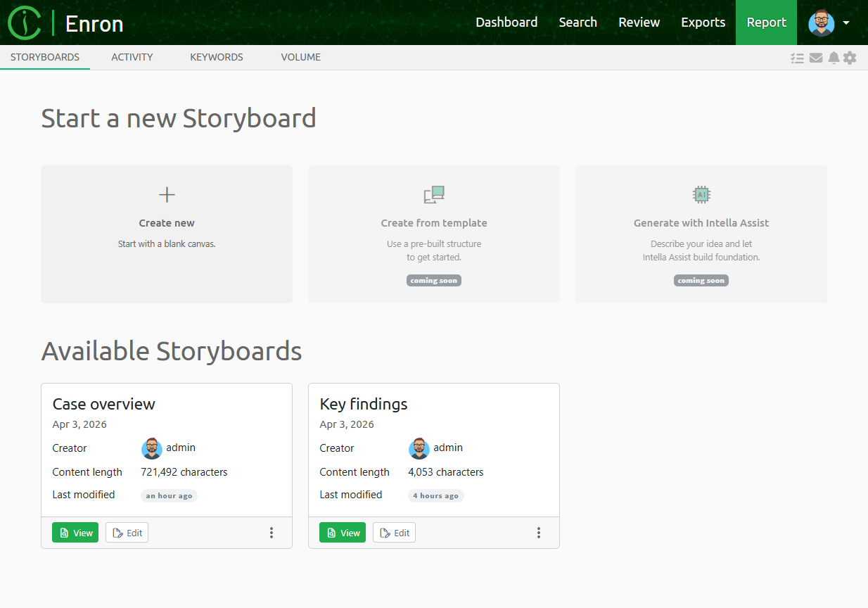Open the three-dot menu on Case overview
The width and height of the screenshot is (868, 608).
click(272, 533)
